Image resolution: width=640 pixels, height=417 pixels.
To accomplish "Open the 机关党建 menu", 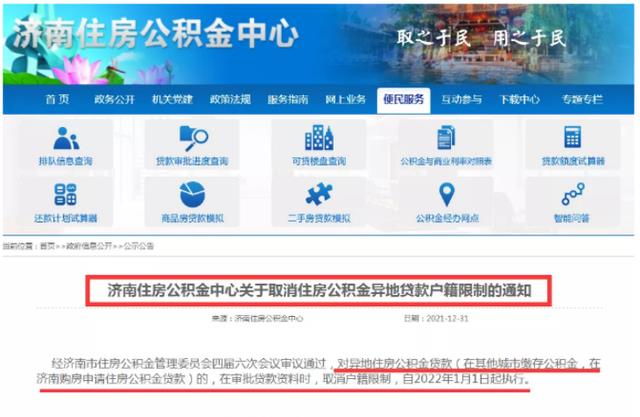I will 172,99.
